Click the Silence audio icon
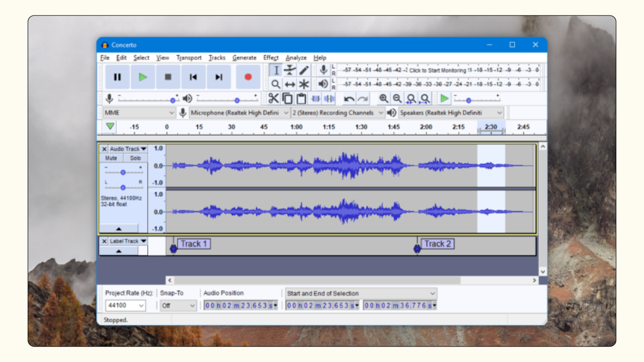Screen dimensions: 644x362 point(330,99)
